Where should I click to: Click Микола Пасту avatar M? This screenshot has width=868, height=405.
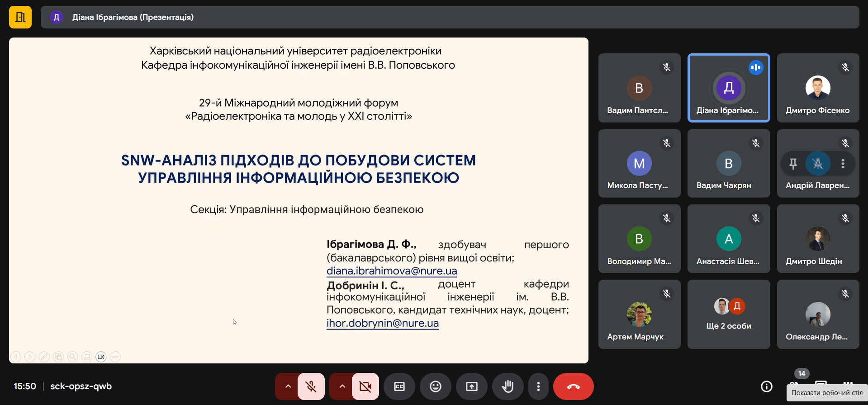click(639, 163)
